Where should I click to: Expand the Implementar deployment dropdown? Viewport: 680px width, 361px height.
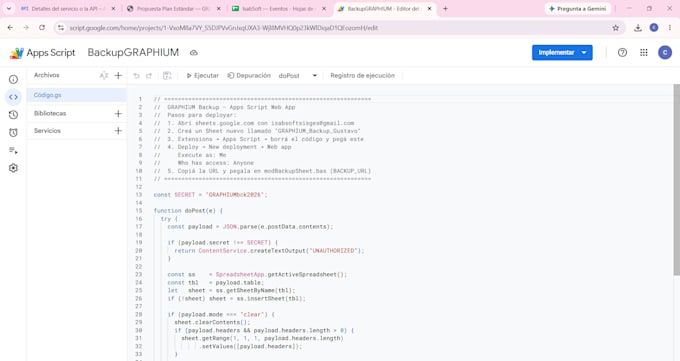click(x=584, y=53)
